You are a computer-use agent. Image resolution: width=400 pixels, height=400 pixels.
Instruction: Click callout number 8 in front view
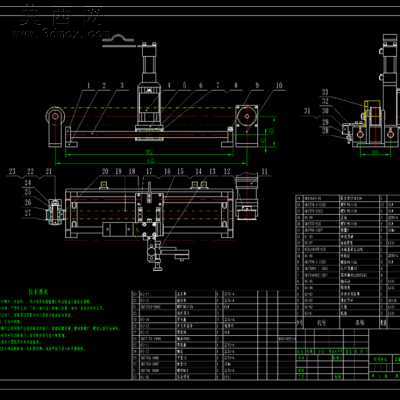click(x=236, y=85)
